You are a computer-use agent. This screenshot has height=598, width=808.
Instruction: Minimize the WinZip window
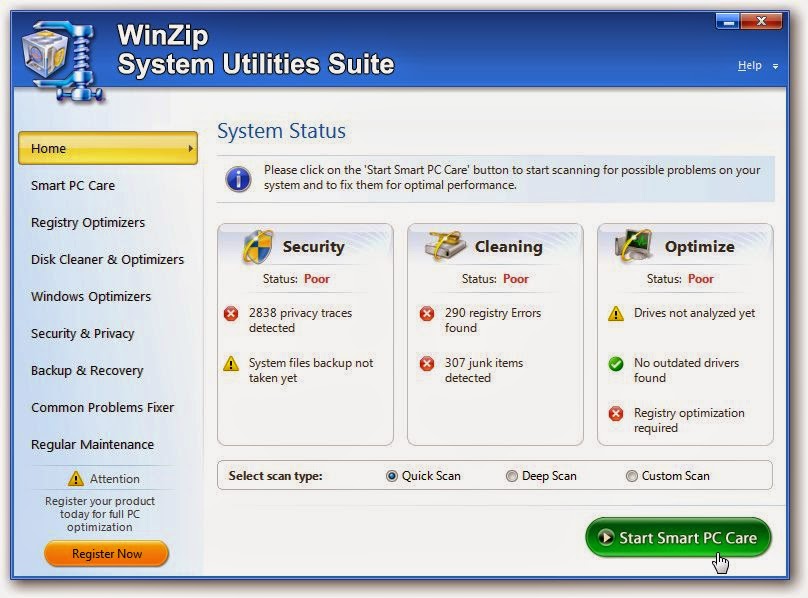[x=728, y=22]
